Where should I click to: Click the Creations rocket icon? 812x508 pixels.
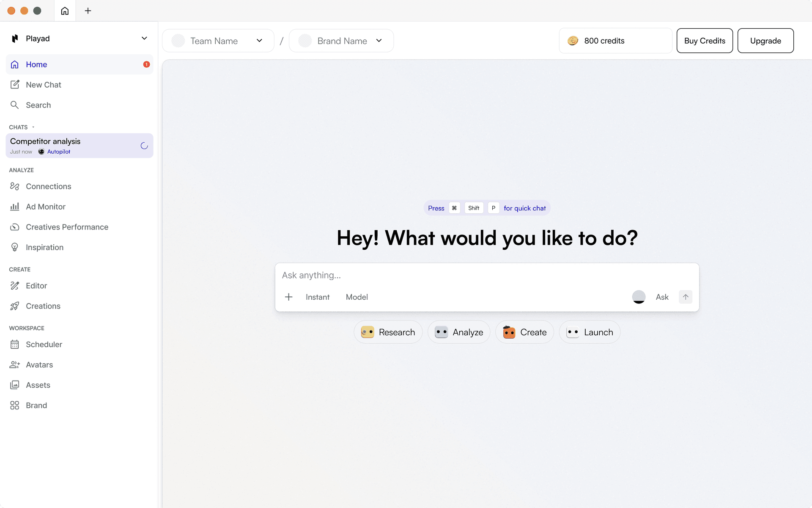point(15,306)
